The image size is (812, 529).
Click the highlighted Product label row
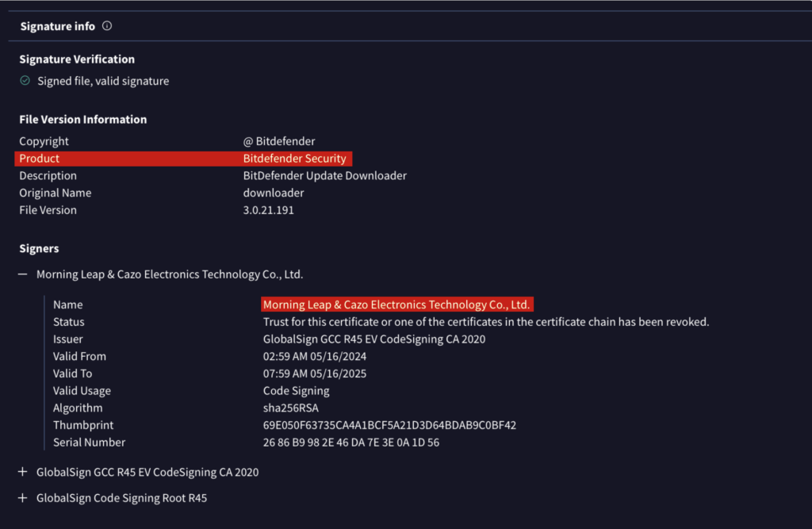(x=40, y=159)
